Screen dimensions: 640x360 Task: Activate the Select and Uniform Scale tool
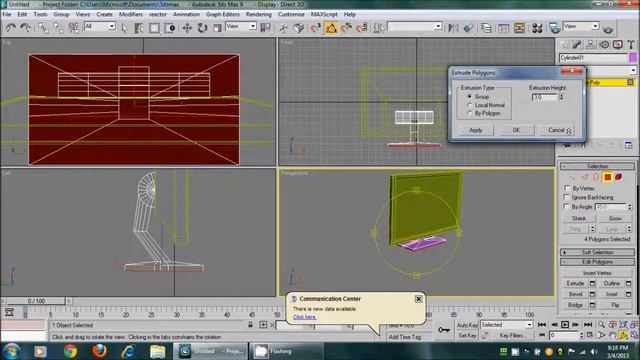click(217, 28)
